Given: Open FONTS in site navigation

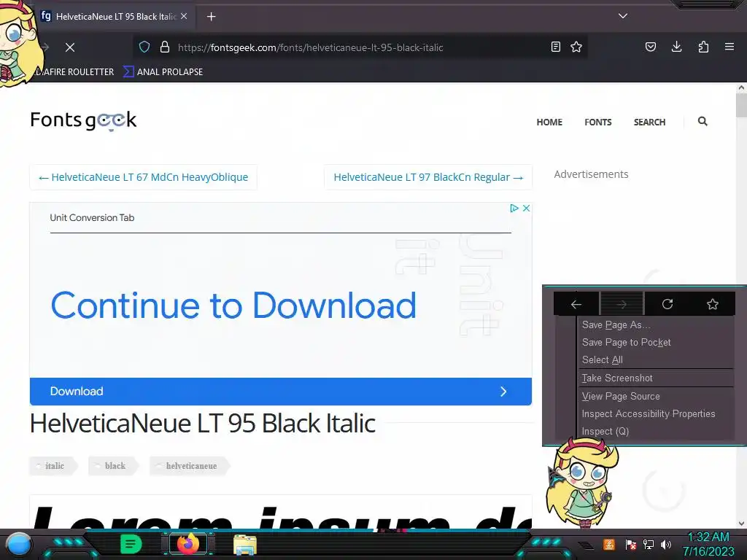Looking at the screenshot, I should [x=598, y=122].
